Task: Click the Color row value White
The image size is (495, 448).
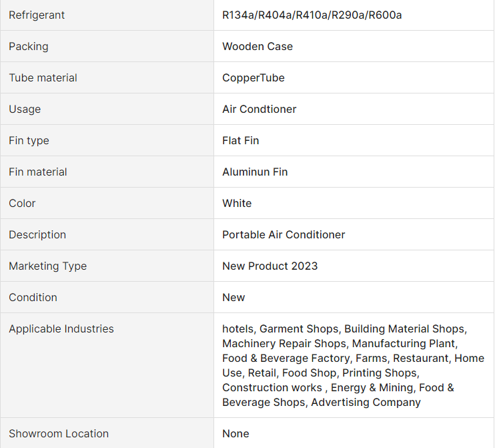Action: 237,203
